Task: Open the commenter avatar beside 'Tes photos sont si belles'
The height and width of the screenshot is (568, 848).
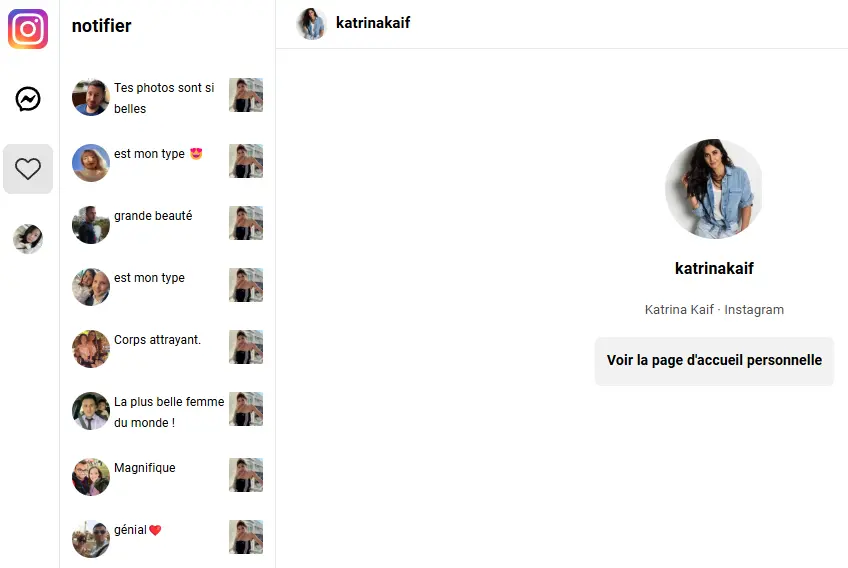Action: pos(91,97)
